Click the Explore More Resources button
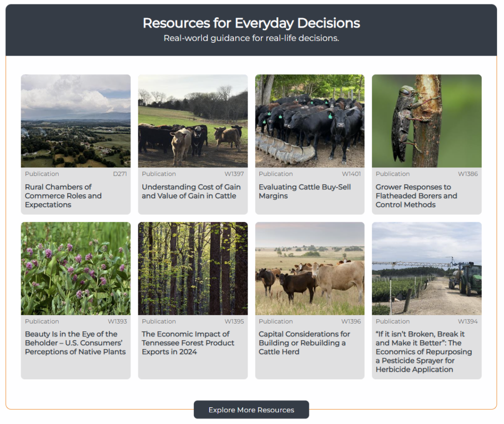 pyautogui.click(x=252, y=410)
